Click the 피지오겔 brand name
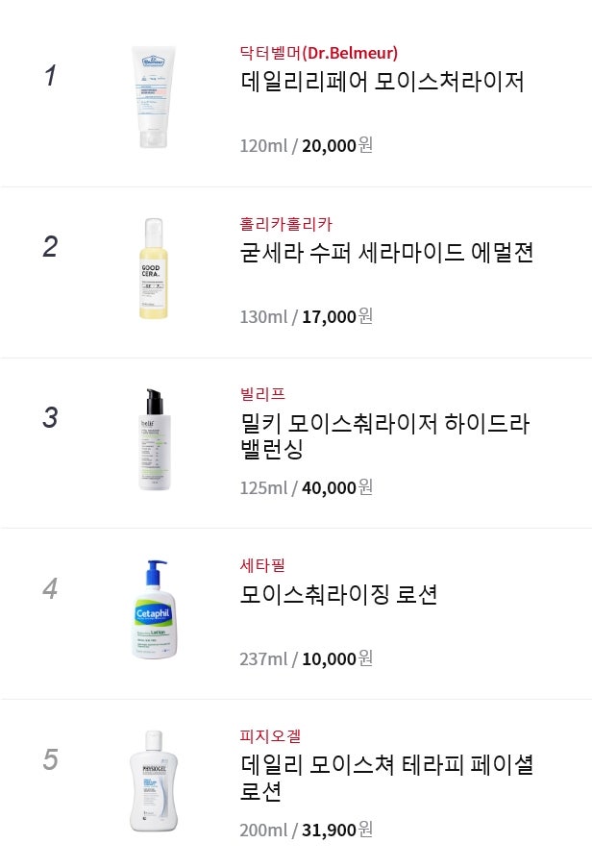The height and width of the screenshot is (868, 592). click(x=270, y=736)
